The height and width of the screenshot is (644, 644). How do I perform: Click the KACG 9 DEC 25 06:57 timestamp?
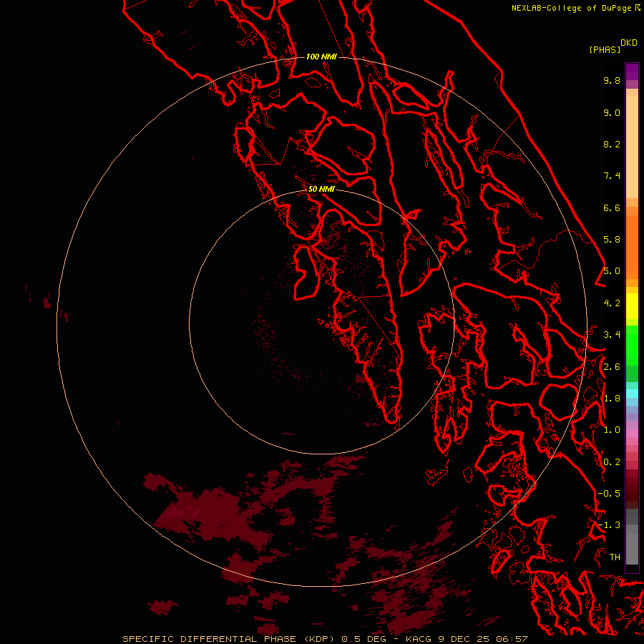pyautogui.click(x=467, y=639)
